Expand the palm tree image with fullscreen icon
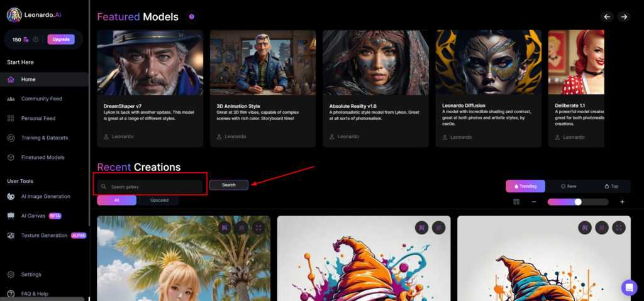The height and width of the screenshot is (301, 644). [258, 227]
